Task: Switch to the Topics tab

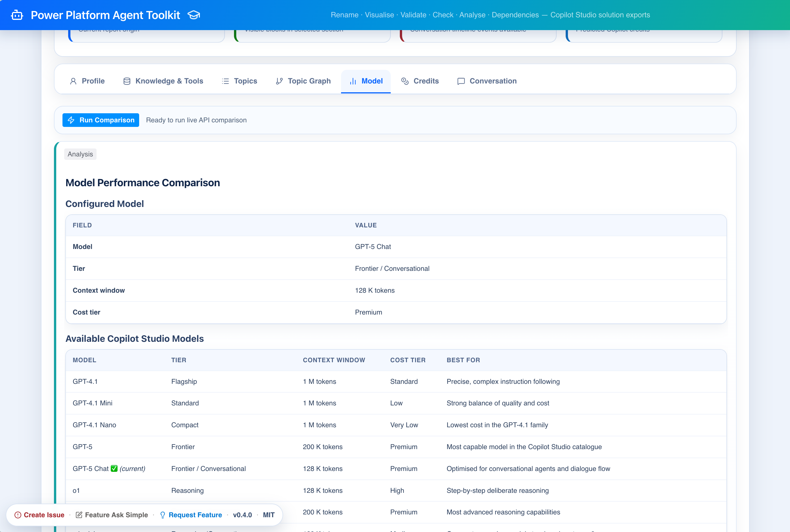Action: coord(245,81)
